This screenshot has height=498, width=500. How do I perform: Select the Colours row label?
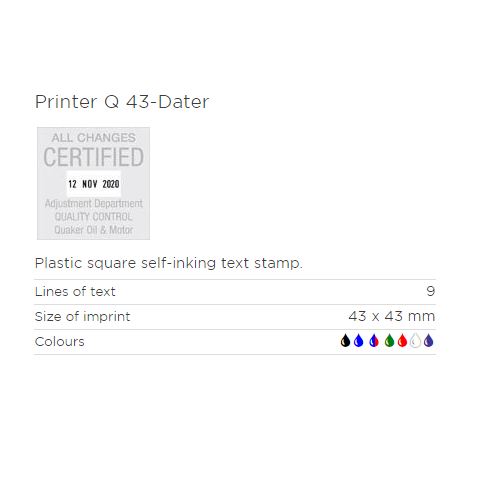click(x=60, y=342)
